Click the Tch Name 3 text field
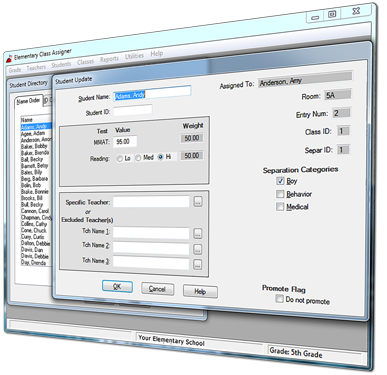The width and height of the screenshot is (387, 375). (151, 263)
